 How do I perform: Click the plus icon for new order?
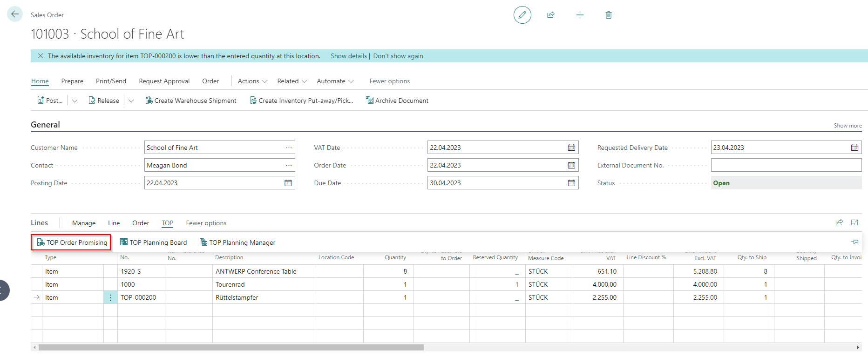tap(580, 15)
